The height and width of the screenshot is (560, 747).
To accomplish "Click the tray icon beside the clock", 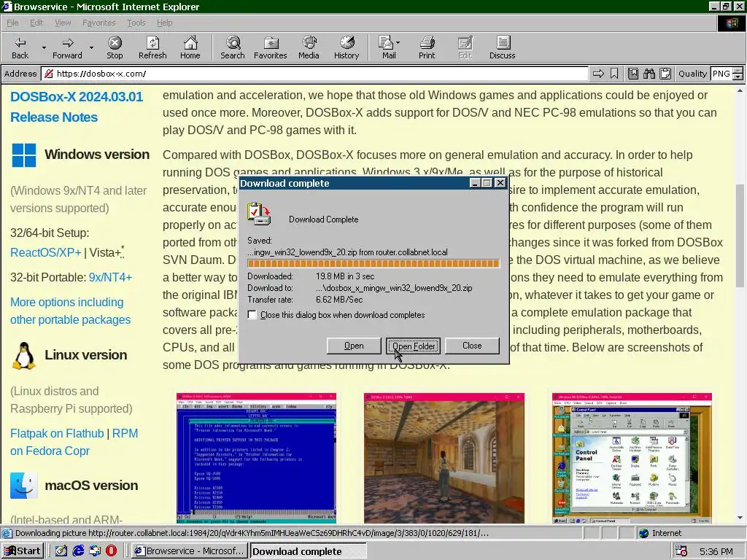I will [x=681, y=551].
